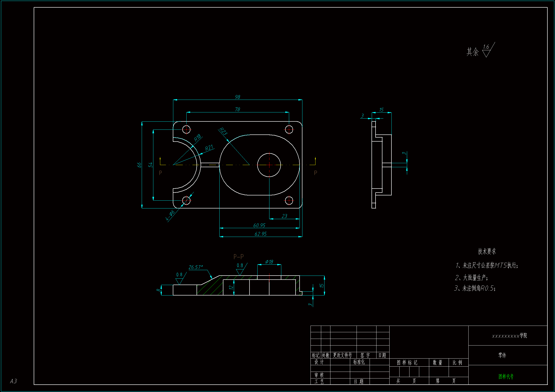The image size is (555, 392).
Task: Click the P-P section view label
Action: coord(239,256)
